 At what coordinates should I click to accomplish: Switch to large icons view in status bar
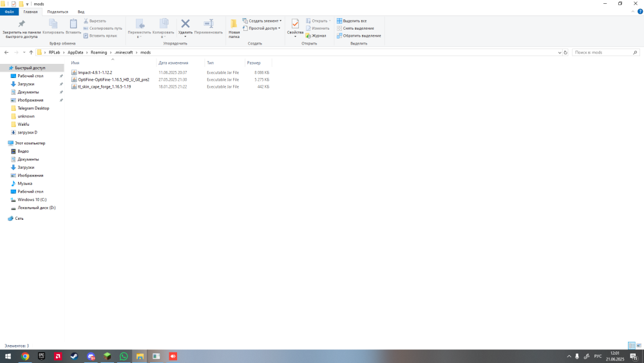[639, 346]
